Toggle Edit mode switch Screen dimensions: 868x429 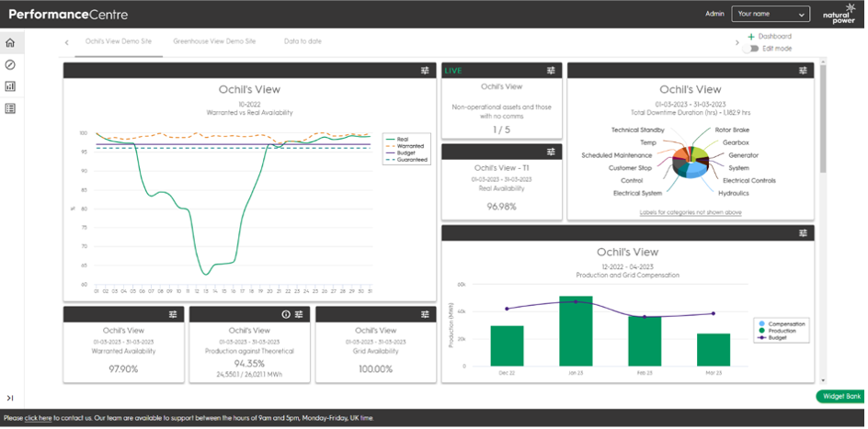pos(751,49)
